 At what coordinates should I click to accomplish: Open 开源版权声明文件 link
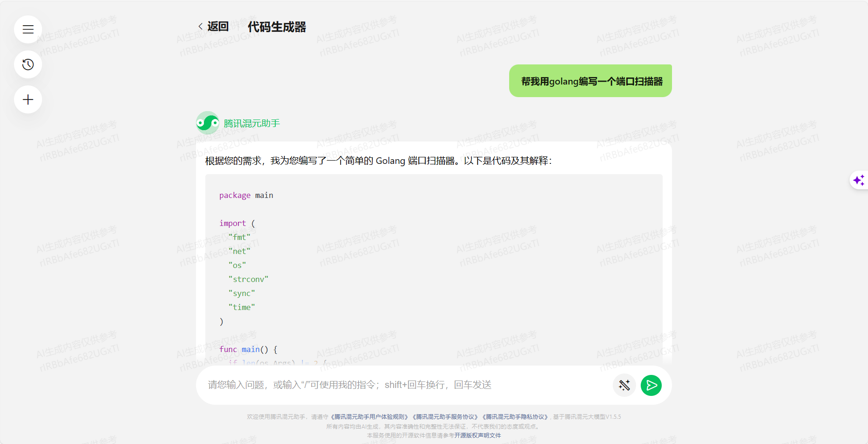click(477, 436)
